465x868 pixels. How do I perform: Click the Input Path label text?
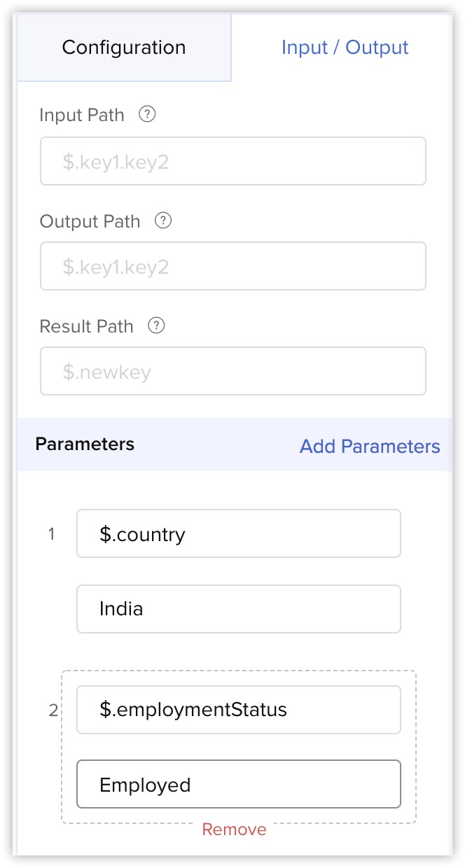(82, 115)
